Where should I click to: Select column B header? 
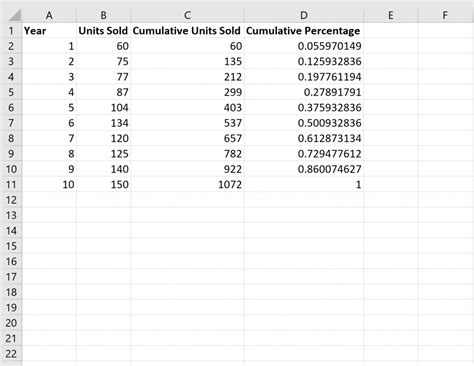tap(103, 15)
